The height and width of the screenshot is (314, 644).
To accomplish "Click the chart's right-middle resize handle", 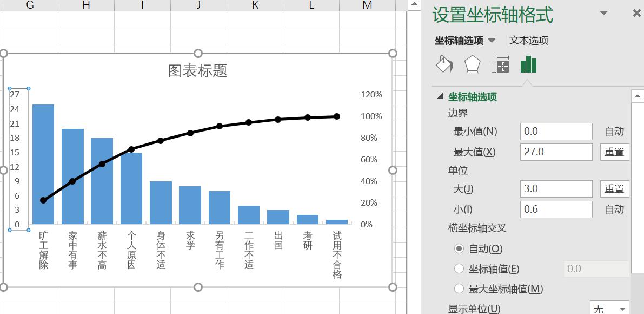I will 393,170.
